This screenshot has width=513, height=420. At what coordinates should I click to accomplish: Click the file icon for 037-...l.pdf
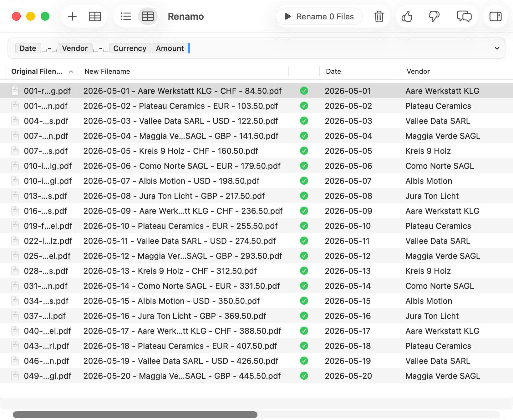[x=15, y=316]
